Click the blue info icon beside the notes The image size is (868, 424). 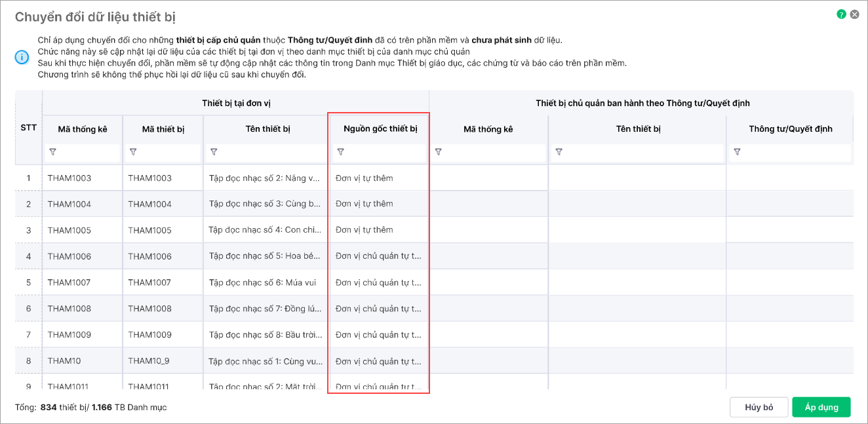pyautogui.click(x=22, y=58)
